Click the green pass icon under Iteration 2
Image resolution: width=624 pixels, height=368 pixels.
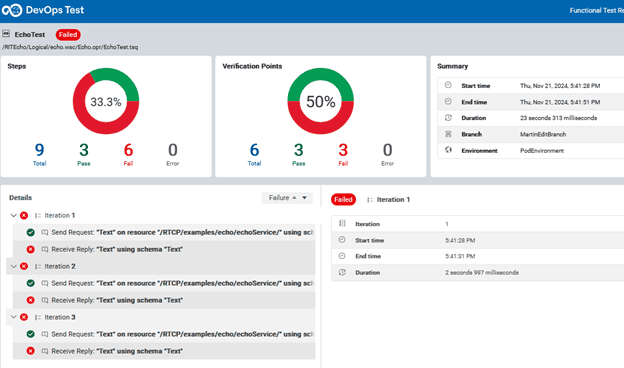[31, 283]
